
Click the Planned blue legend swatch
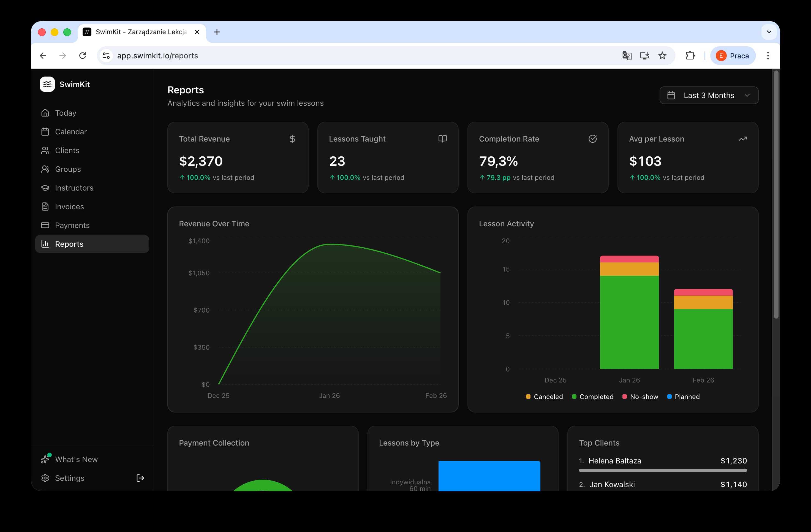[669, 397]
